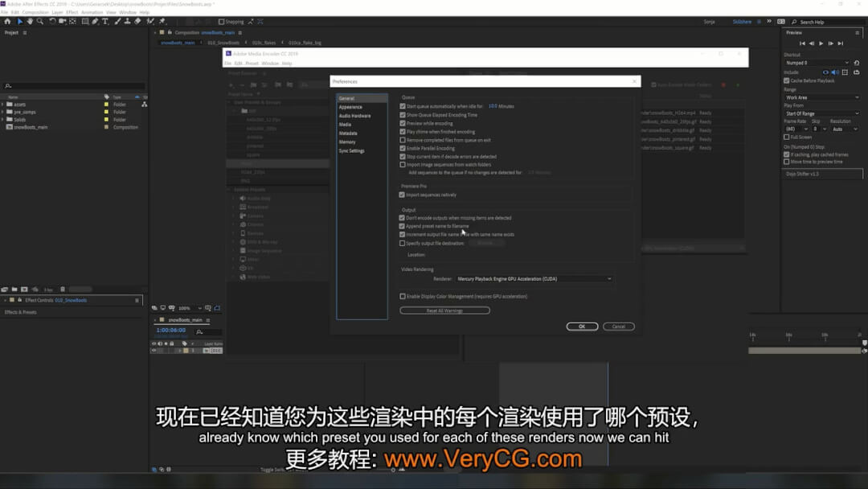
Task: Open the Numpad 0 shortcut dropdown
Action: [817, 63]
